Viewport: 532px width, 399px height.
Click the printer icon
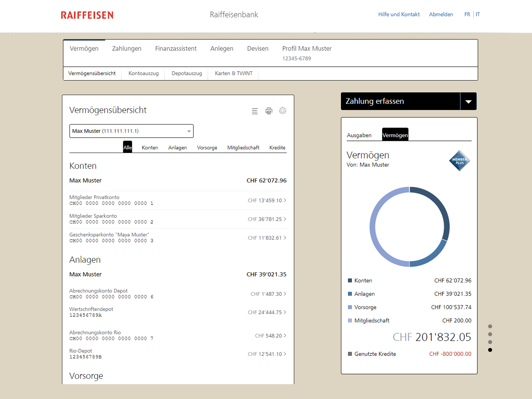click(269, 111)
